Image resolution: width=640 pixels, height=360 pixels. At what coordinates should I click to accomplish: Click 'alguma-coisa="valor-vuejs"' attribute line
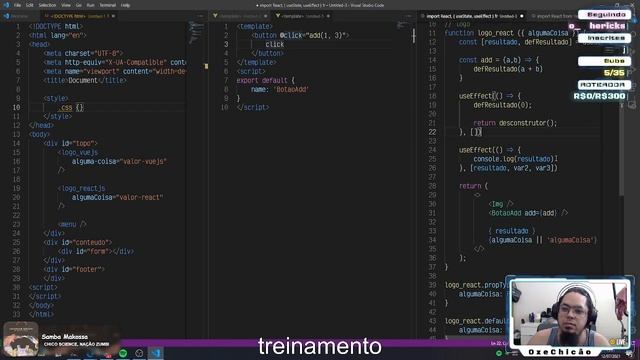pos(119,162)
